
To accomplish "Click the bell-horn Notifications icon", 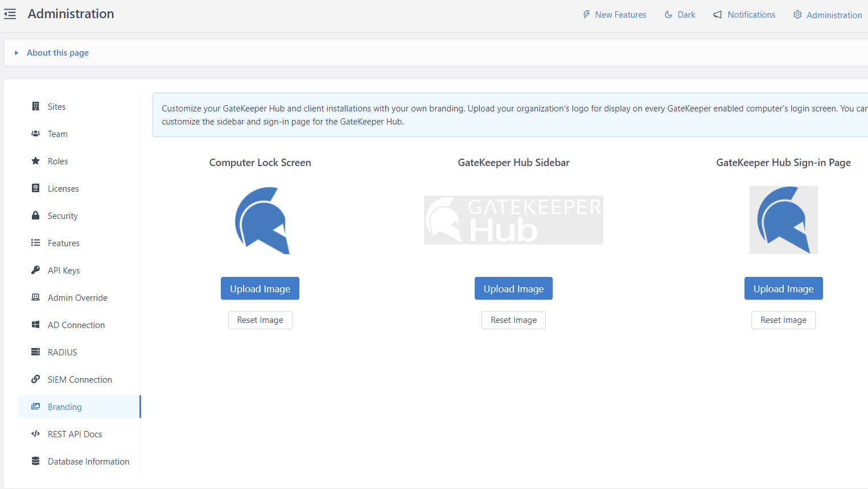I will coord(717,15).
